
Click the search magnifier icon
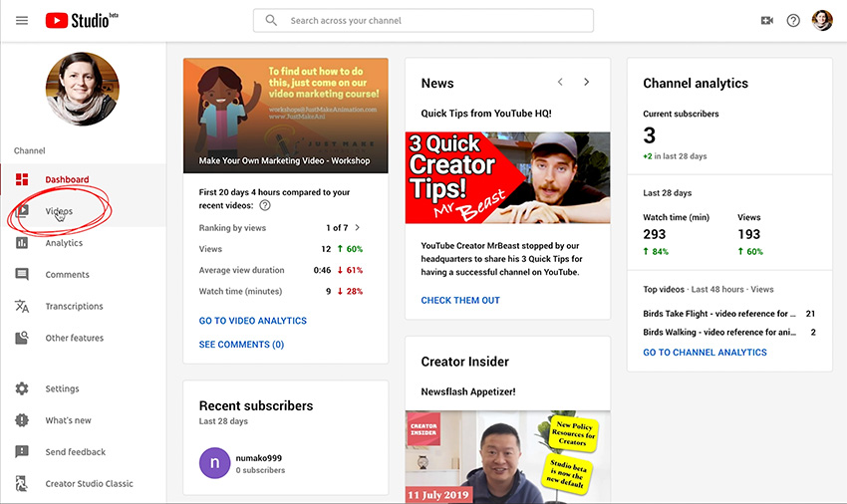tap(271, 21)
